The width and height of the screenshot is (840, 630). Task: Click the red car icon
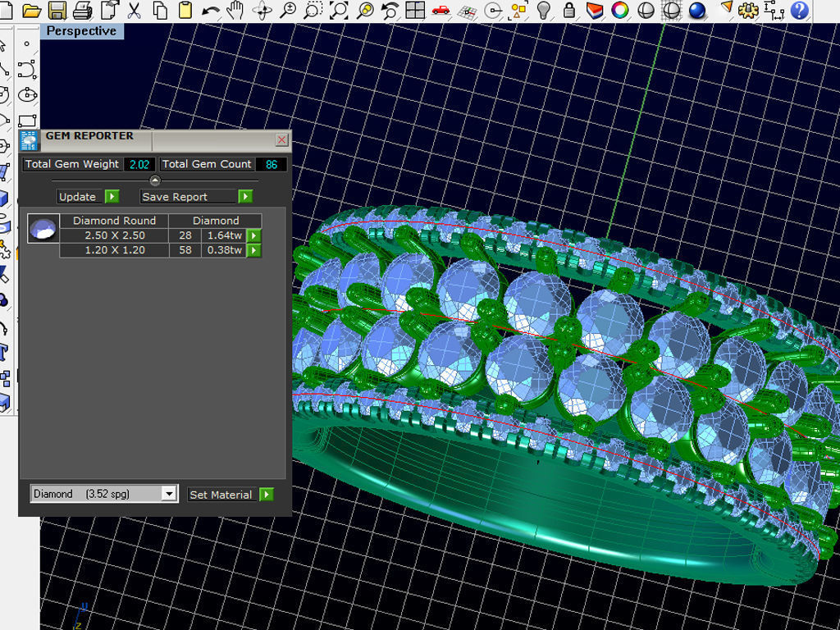pyautogui.click(x=441, y=10)
